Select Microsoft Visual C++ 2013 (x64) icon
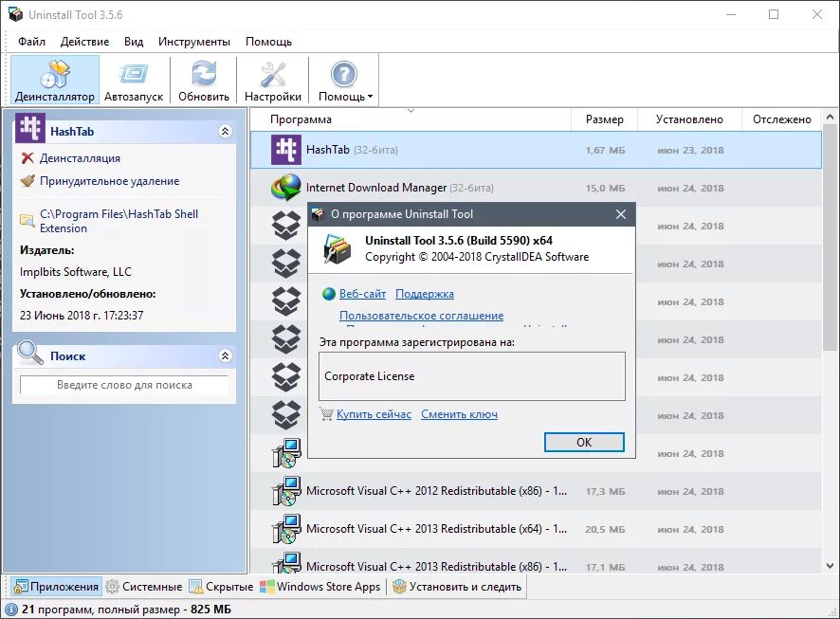 tap(286, 529)
